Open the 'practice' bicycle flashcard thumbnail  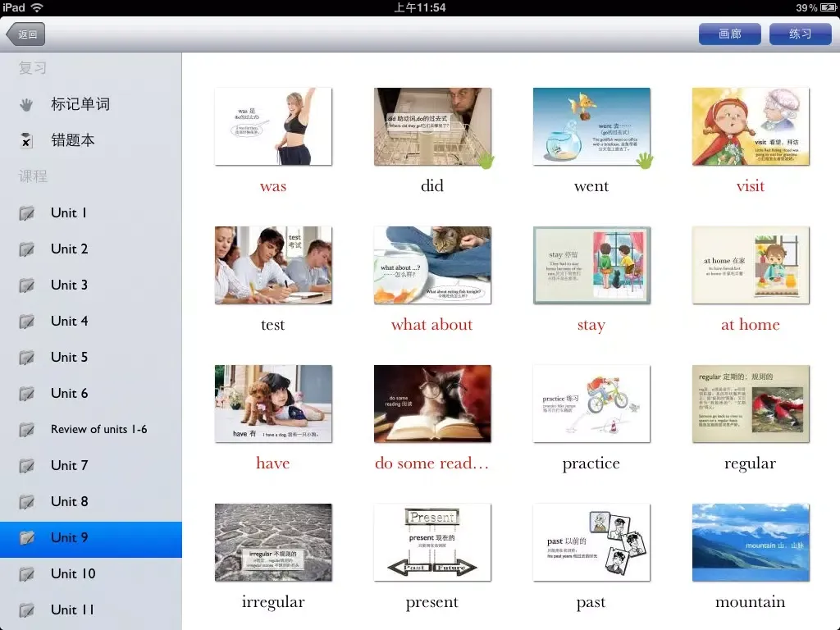tap(591, 404)
